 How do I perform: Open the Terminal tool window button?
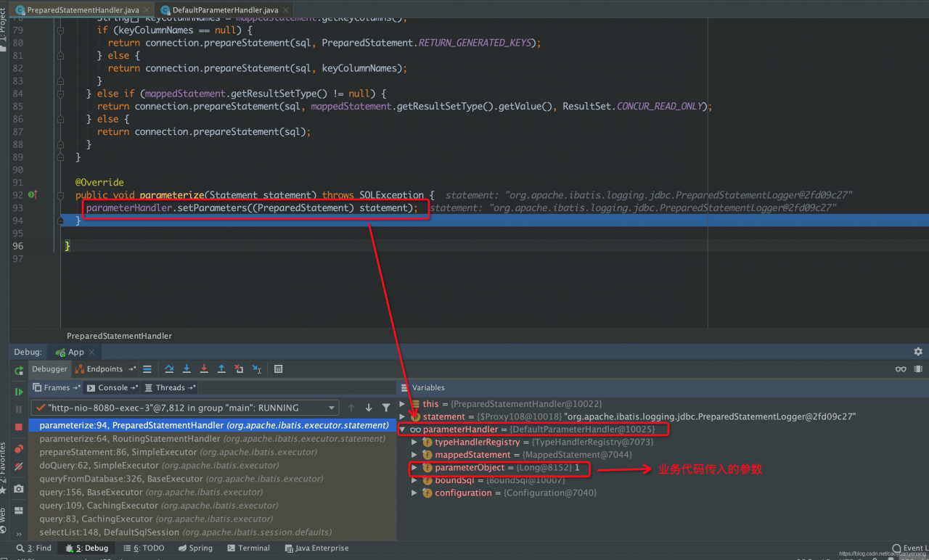point(248,548)
